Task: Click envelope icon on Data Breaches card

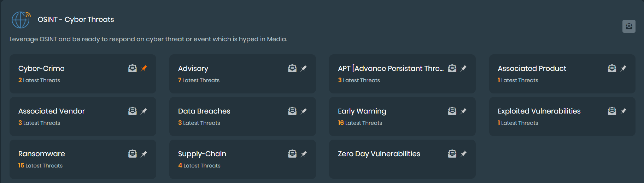Action: pyautogui.click(x=292, y=111)
